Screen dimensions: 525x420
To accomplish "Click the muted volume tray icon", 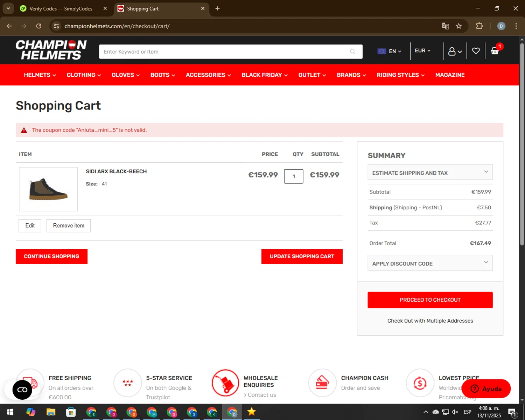I will [455, 412].
